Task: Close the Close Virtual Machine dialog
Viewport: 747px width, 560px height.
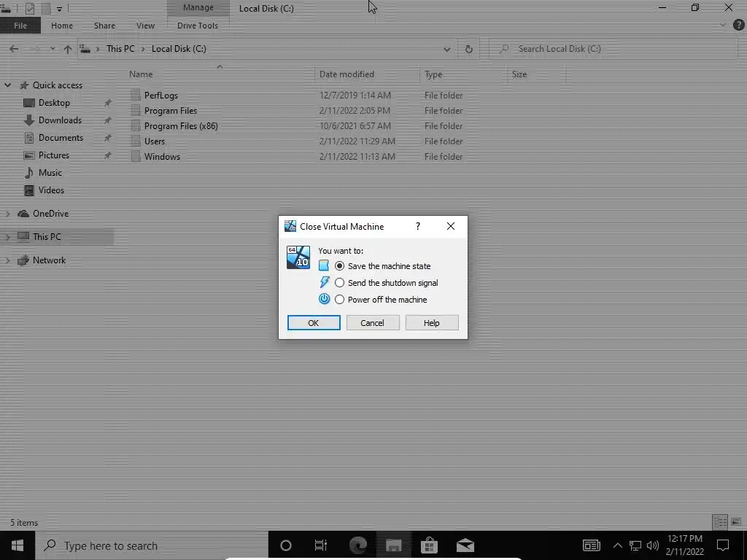Action: 451,226
